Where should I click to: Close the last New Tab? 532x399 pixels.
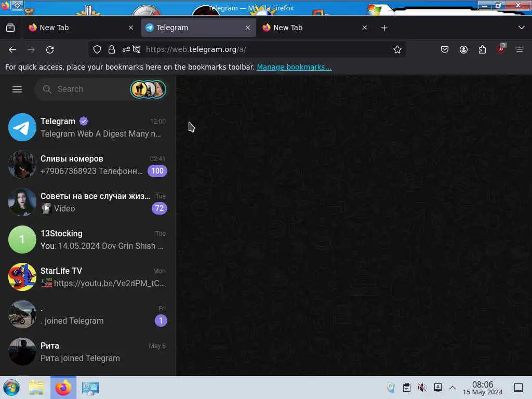click(364, 28)
